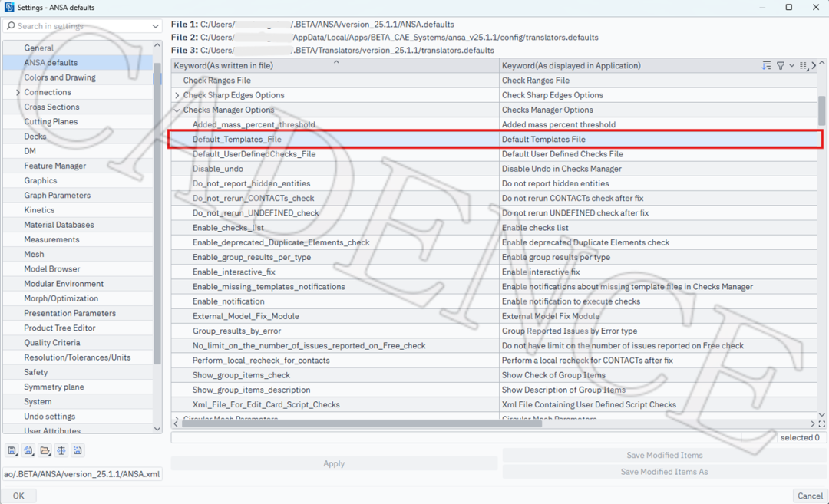829x504 pixels.
Task: Expand the row below Xml_File_For_Edit_Card_Script_Checks
Action: (x=177, y=418)
